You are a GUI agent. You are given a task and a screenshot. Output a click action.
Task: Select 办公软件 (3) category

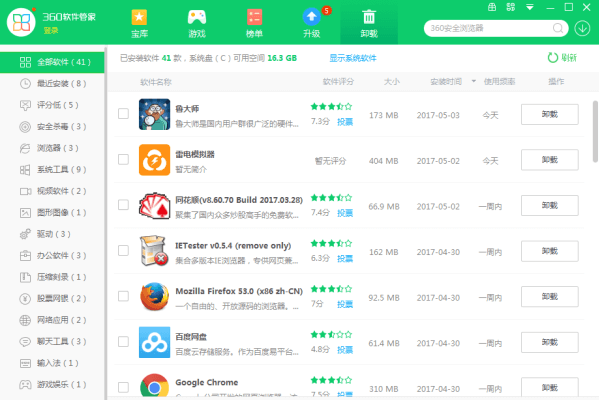coord(52,256)
